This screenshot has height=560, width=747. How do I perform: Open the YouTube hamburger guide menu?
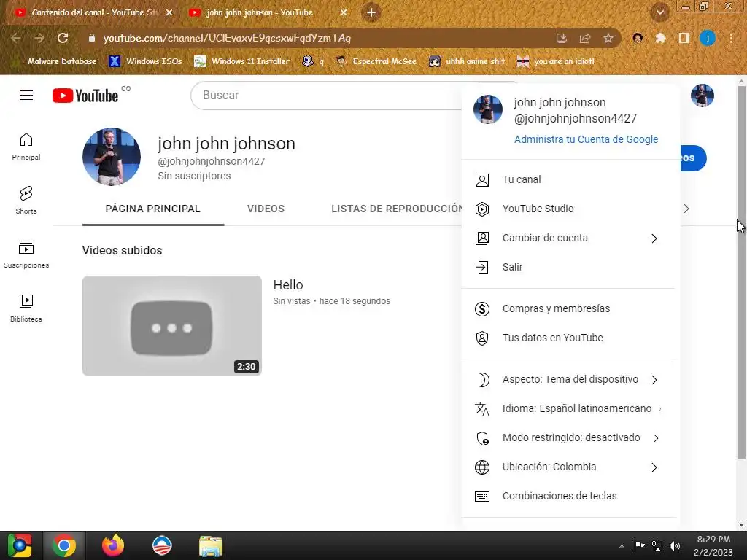click(26, 96)
